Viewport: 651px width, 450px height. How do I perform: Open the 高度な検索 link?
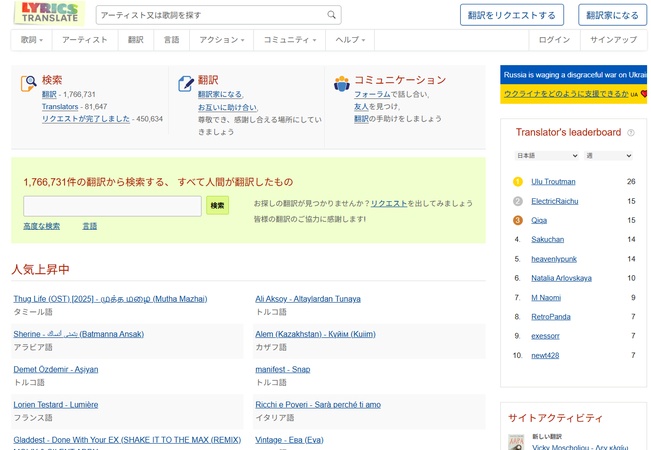[x=42, y=226]
